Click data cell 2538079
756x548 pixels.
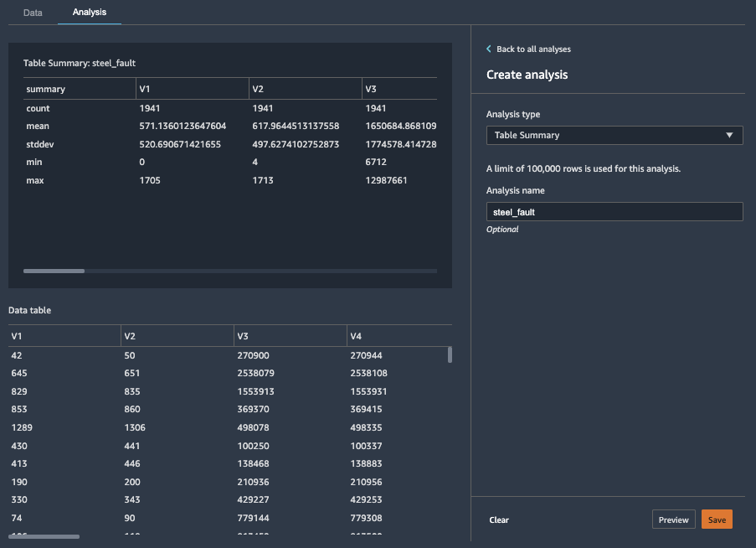[x=255, y=374]
